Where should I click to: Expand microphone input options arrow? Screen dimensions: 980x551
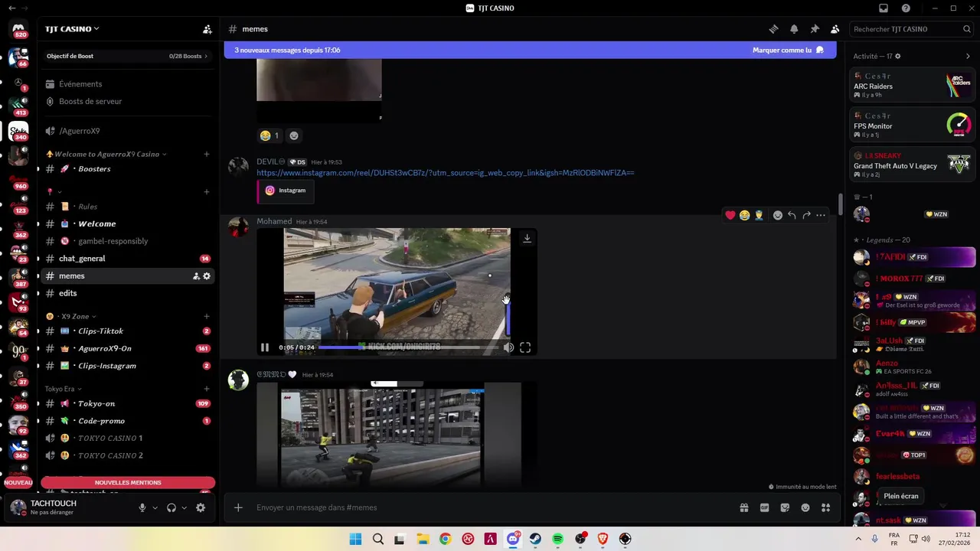[x=155, y=507]
